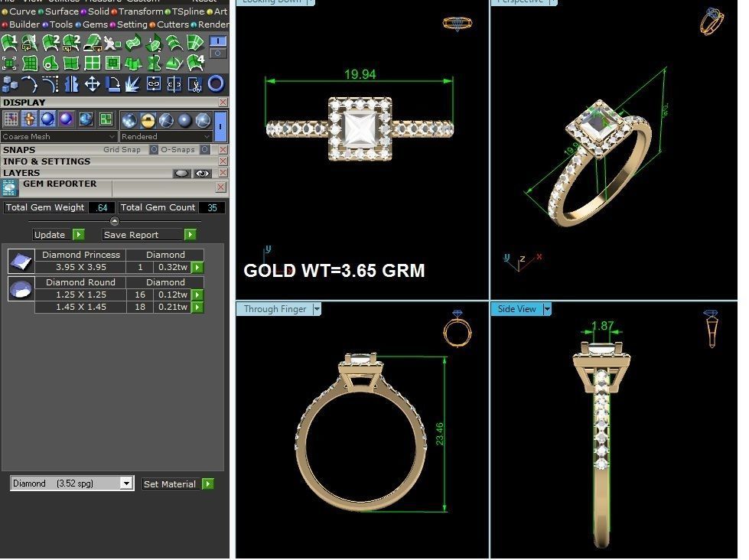Open the Gems menu
Viewport: 749px width, 560px height.
click(x=95, y=24)
